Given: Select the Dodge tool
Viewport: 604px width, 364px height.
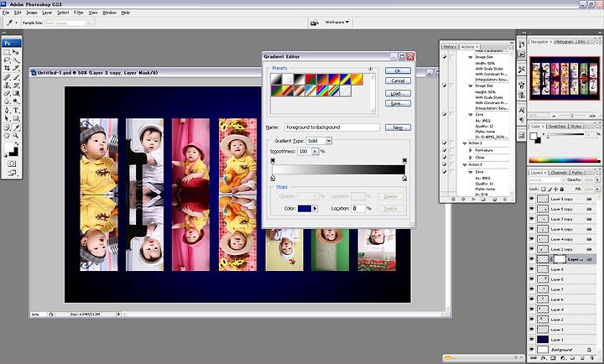Looking at the screenshot, I should coord(16,101).
